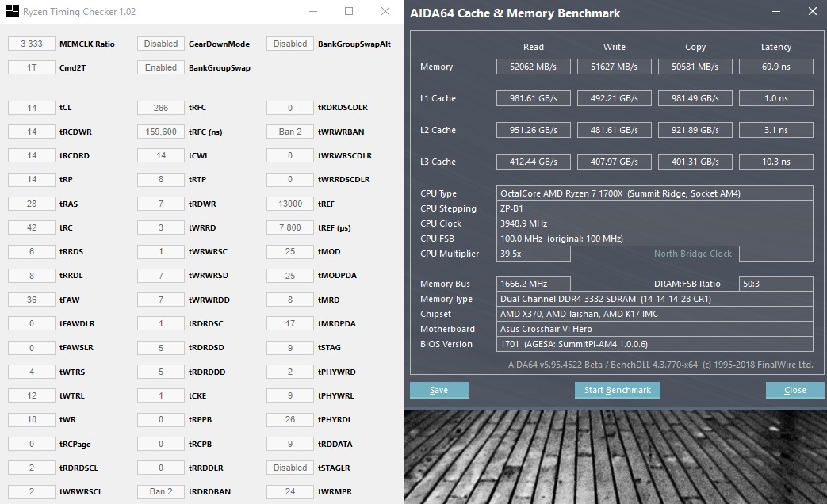827x504 pixels.
Task: Click the tRDDATA value 9
Action: coord(290,444)
